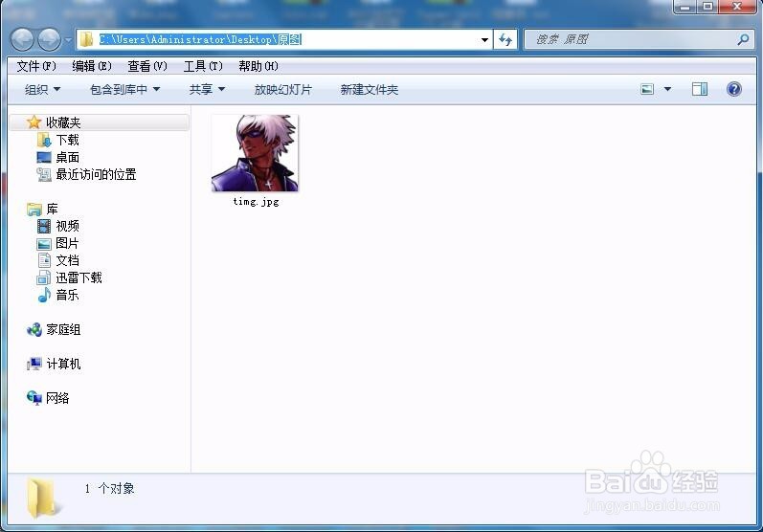Open 最近访问的位置

tap(96, 174)
